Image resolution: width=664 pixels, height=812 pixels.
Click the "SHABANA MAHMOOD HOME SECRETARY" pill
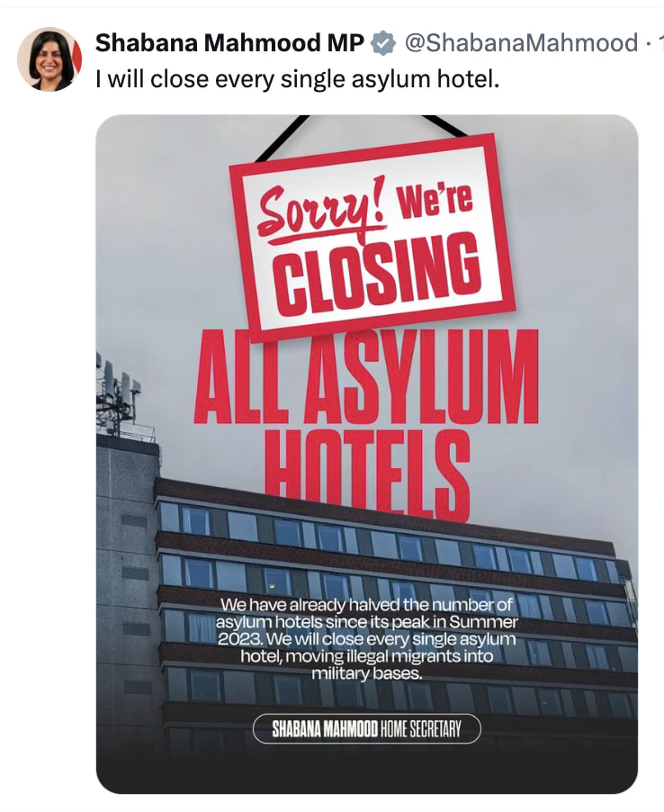(366, 730)
